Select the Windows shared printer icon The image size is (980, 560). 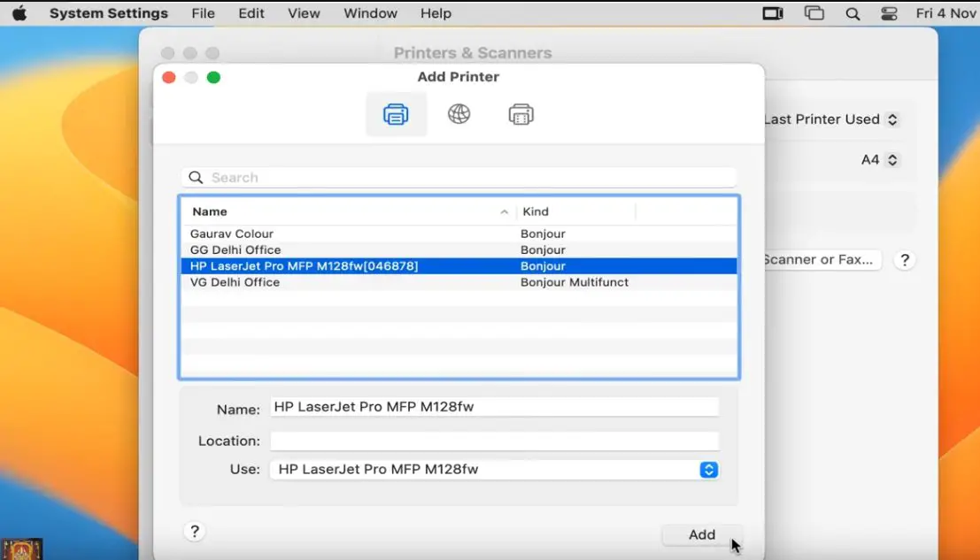click(x=521, y=114)
